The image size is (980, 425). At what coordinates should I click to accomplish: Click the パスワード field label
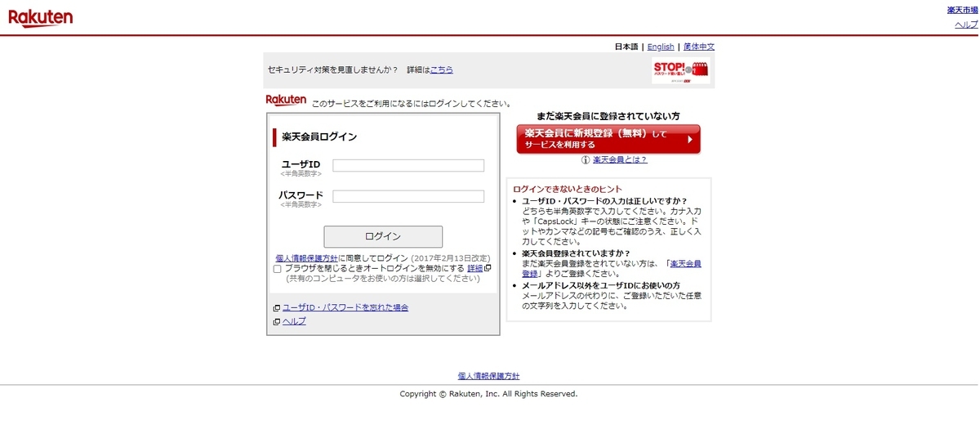[301, 195]
